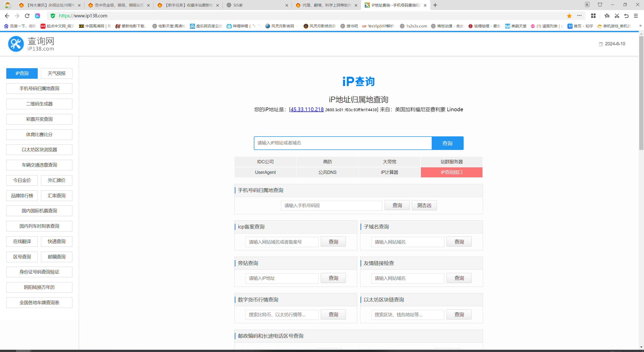Screen dimensions: 644x352
Task: Open the 高防 link
Action: 328,162
